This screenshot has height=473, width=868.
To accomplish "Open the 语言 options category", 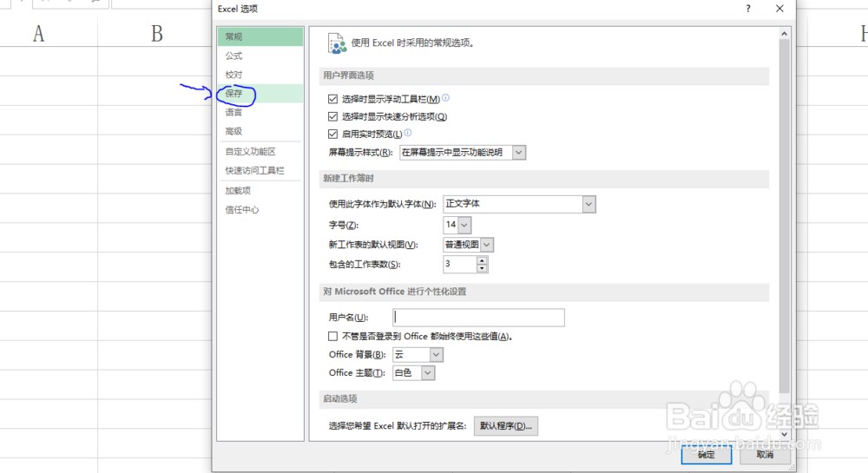I will pos(260,112).
